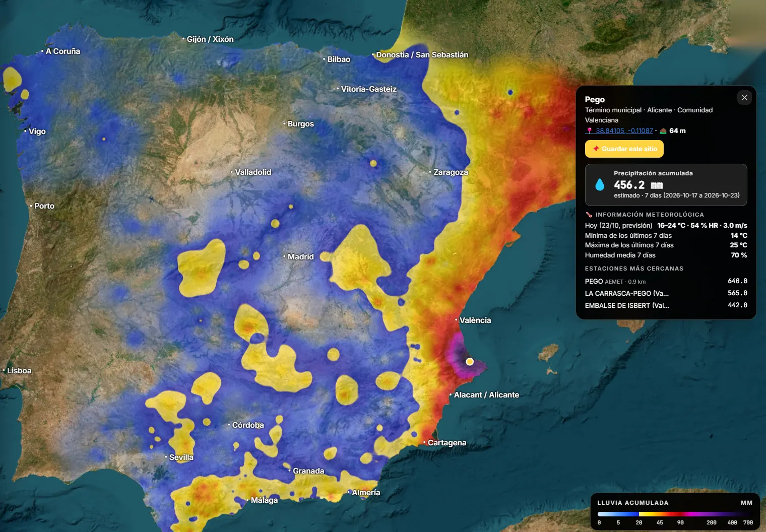Image resolution: width=766 pixels, height=532 pixels.
Task: Click the 'LLUVIA ACUMULADA' legend title
Action: (x=633, y=503)
